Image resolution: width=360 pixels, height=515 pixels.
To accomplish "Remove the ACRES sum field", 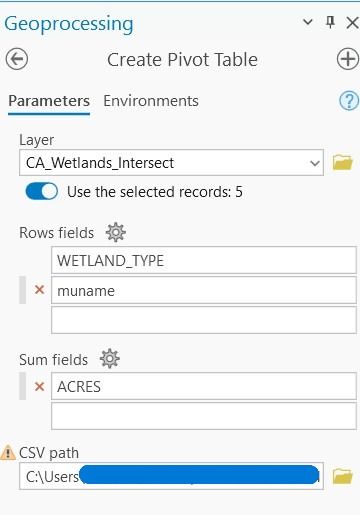I will [40, 386].
